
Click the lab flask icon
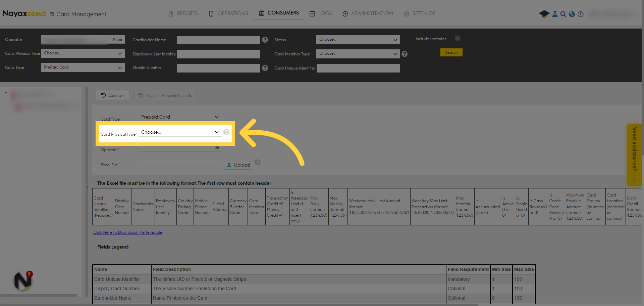click(x=555, y=14)
